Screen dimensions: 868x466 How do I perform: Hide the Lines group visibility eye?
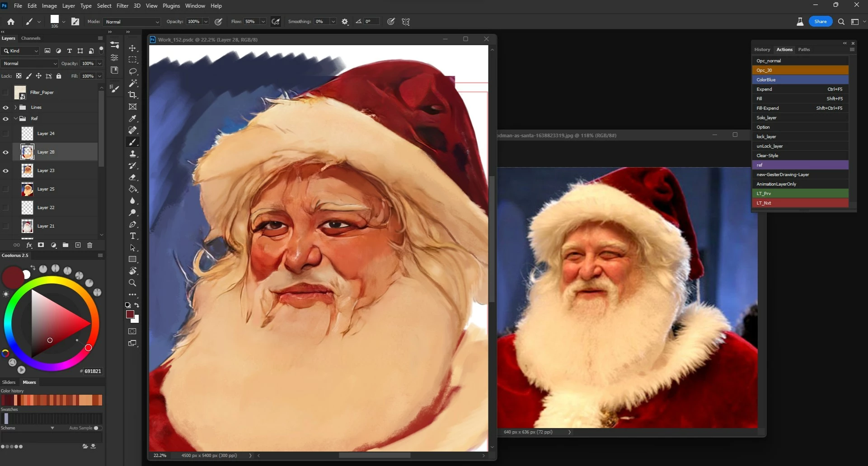(x=5, y=107)
